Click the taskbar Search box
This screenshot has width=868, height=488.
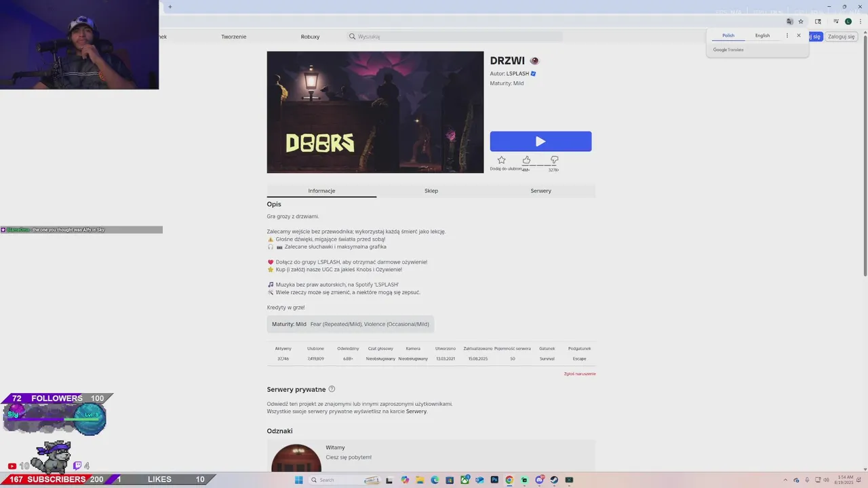pos(344,480)
